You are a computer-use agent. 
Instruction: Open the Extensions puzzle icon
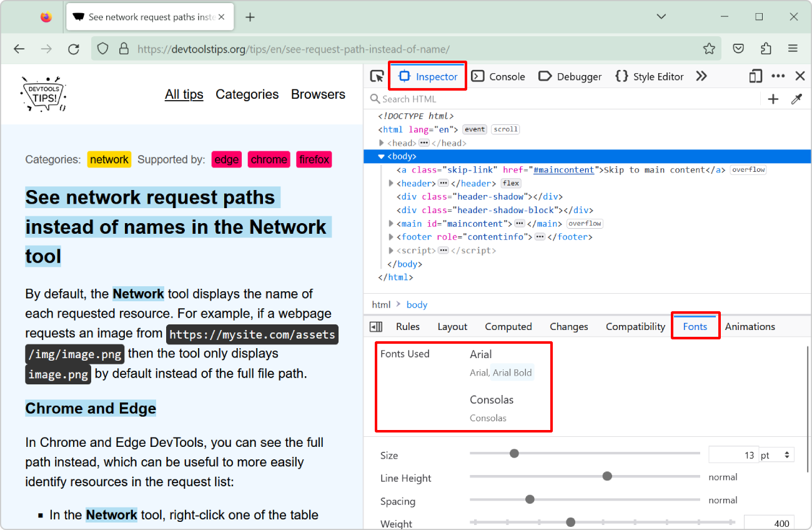pyautogui.click(x=766, y=49)
